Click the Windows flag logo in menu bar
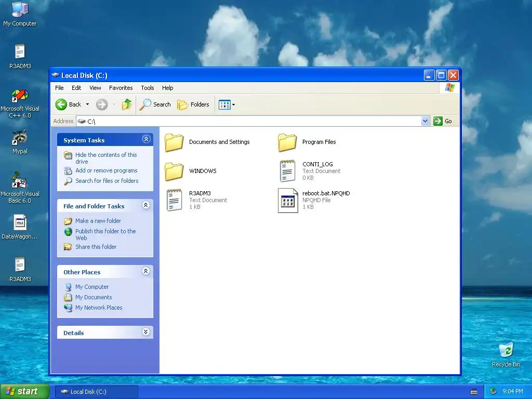 click(x=450, y=87)
